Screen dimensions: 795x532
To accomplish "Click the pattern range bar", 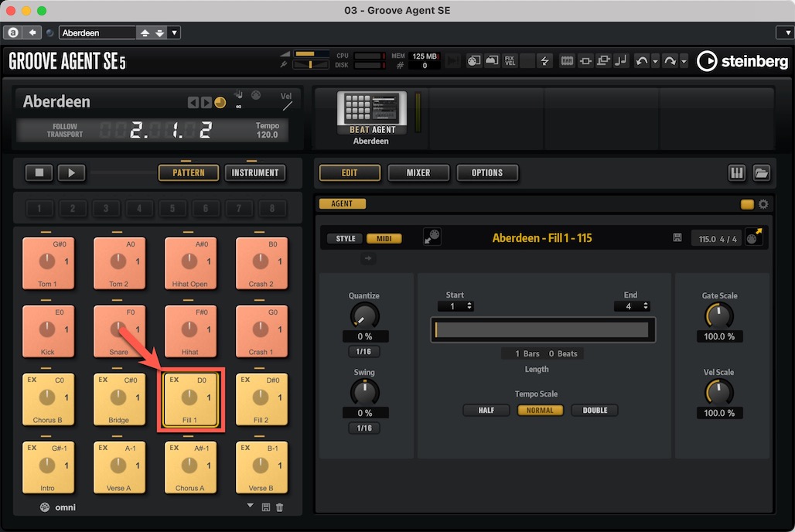I will point(543,330).
